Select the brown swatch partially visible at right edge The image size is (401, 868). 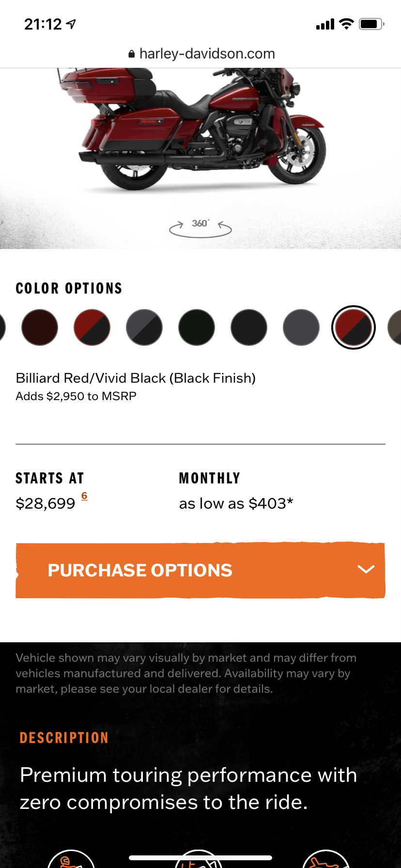(x=395, y=327)
